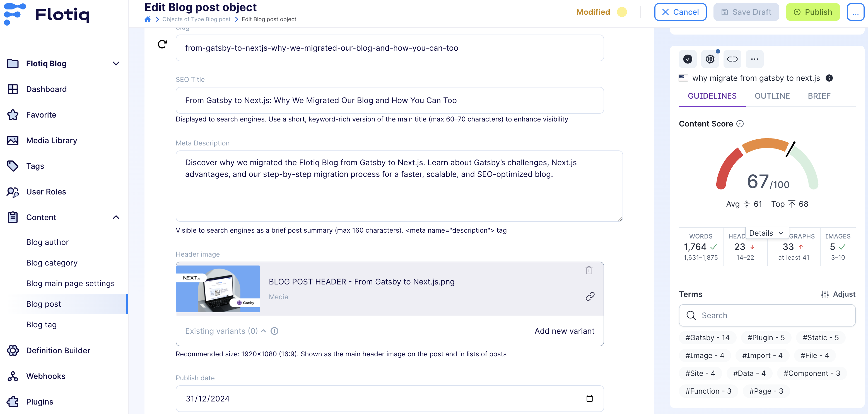Switch to the BRIEF tab
The image size is (868, 414).
coord(819,96)
